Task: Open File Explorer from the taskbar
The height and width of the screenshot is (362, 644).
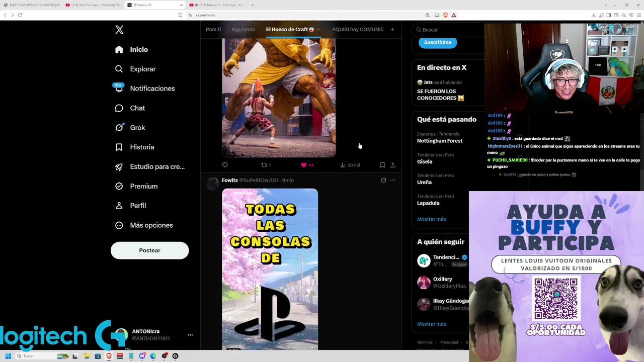Action: 87,356
